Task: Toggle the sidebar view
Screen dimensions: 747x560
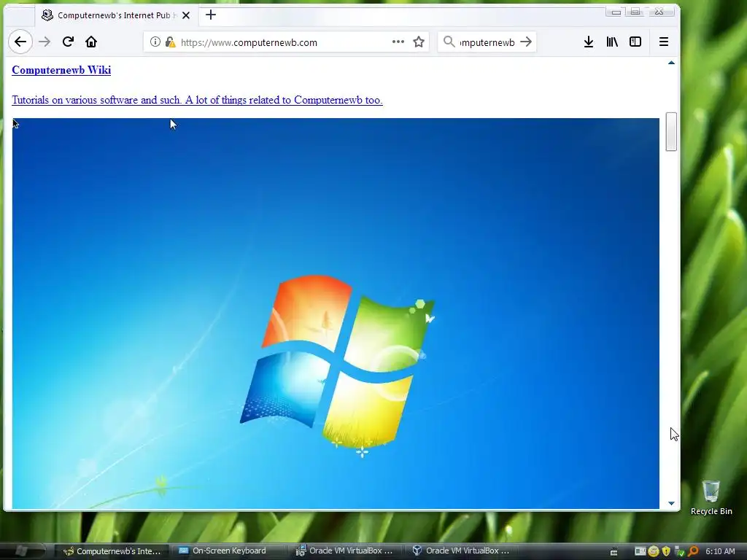Action: pyautogui.click(x=635, y=42)
